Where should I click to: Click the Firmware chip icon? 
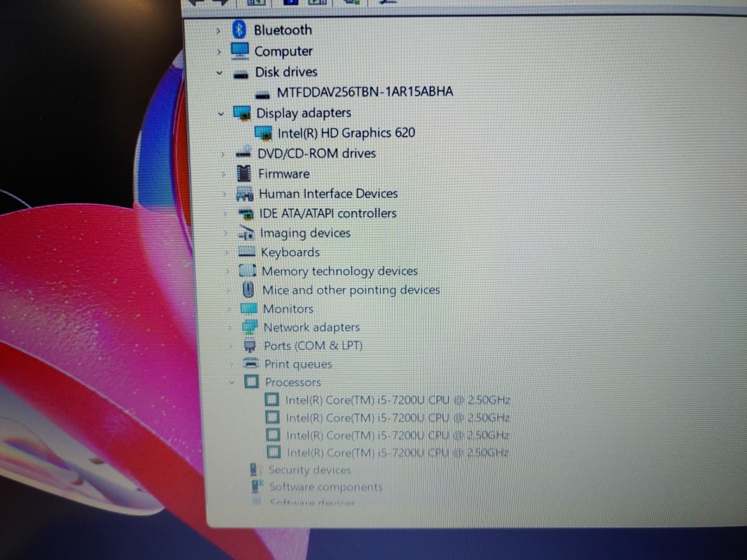[x=244, y=173]
